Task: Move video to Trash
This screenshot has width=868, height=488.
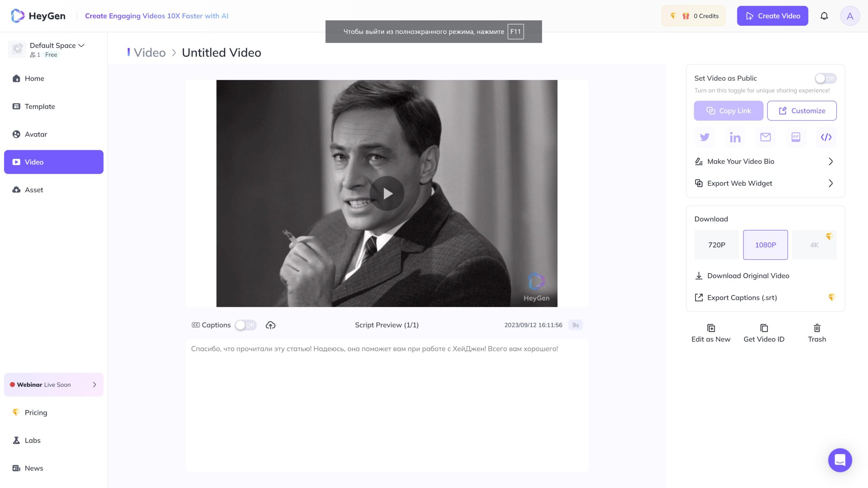Action: [x=817, y=333]
